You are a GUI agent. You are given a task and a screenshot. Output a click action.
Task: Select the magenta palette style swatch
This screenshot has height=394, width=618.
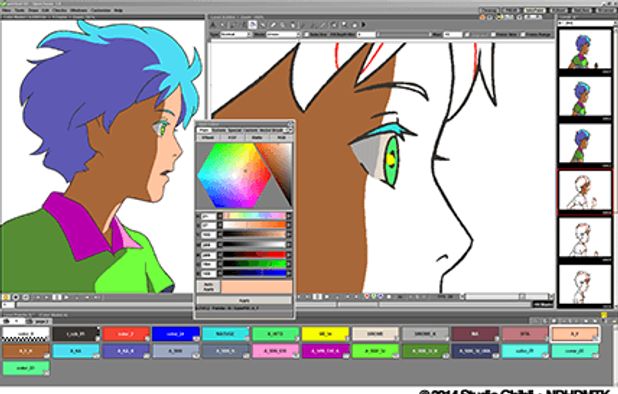(326, 351)
